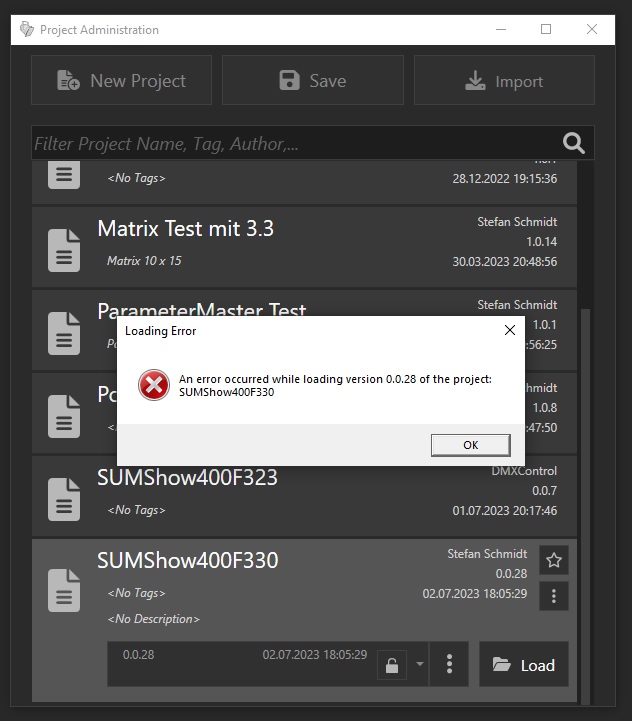This screenshot has height=721, width=632.
Task: Close the Loading Error dialog with X
Action: click(510, 330)
